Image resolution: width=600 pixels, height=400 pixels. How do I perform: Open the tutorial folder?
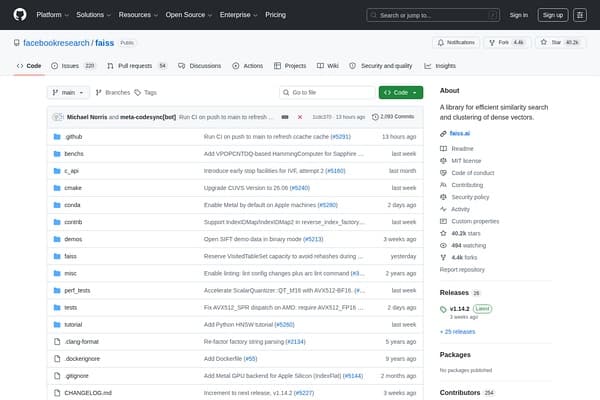(x=73, y=325)
